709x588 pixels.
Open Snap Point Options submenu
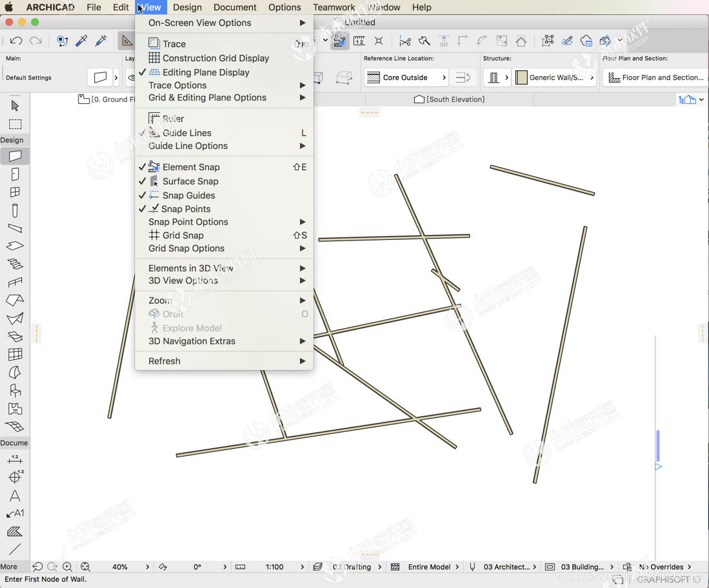coord(224,222)
